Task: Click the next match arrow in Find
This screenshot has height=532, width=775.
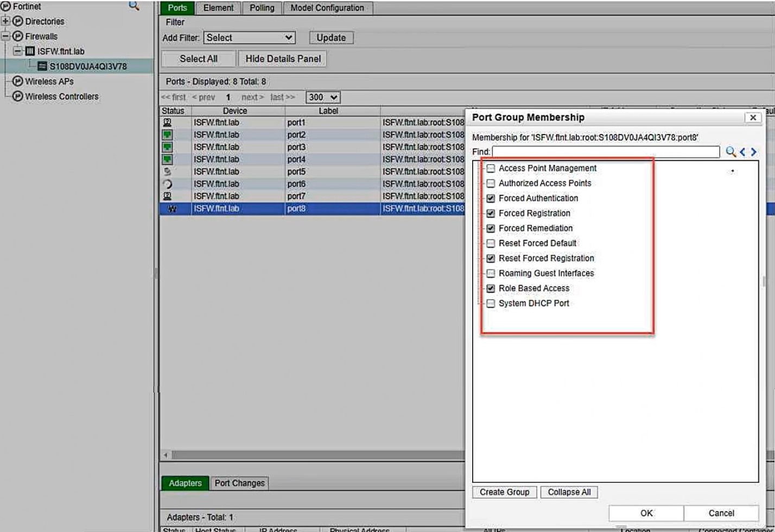Action: point(754,152)
